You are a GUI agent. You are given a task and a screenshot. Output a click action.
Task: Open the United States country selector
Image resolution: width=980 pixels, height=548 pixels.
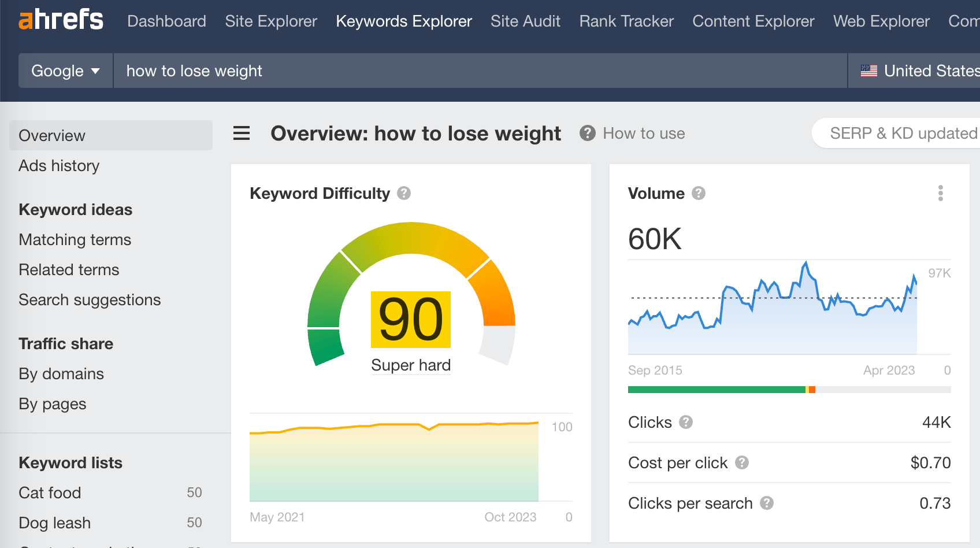(914, 71)
